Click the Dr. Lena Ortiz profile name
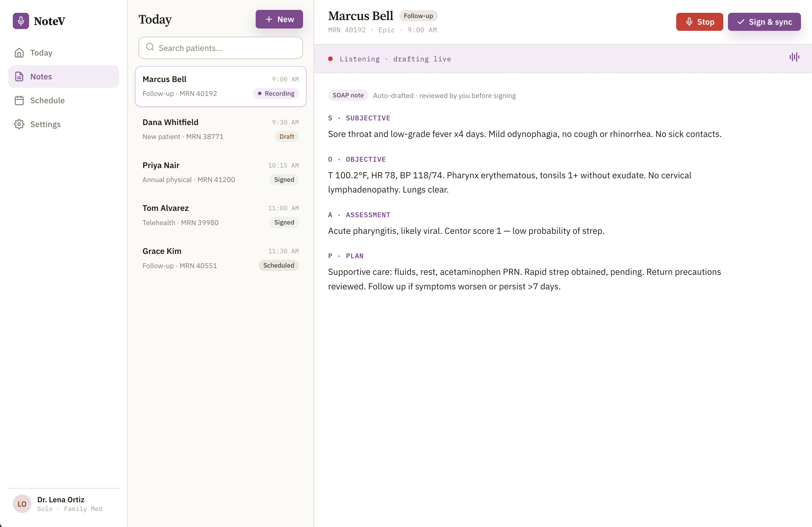The height and width of the screenshot is (527, 812). tap(61, 499)
